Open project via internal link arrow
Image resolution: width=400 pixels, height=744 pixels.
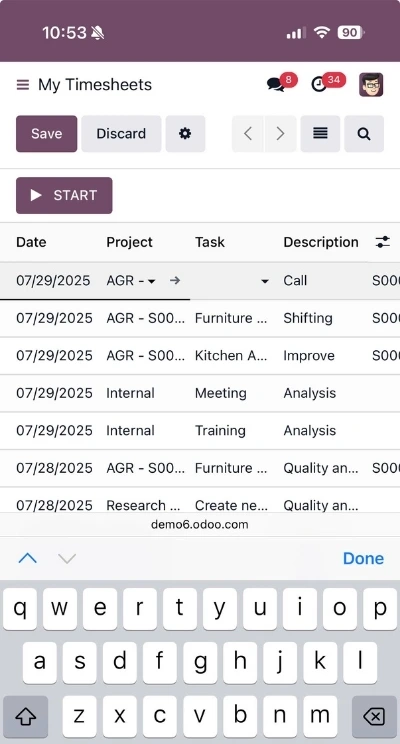click(175, 280)
